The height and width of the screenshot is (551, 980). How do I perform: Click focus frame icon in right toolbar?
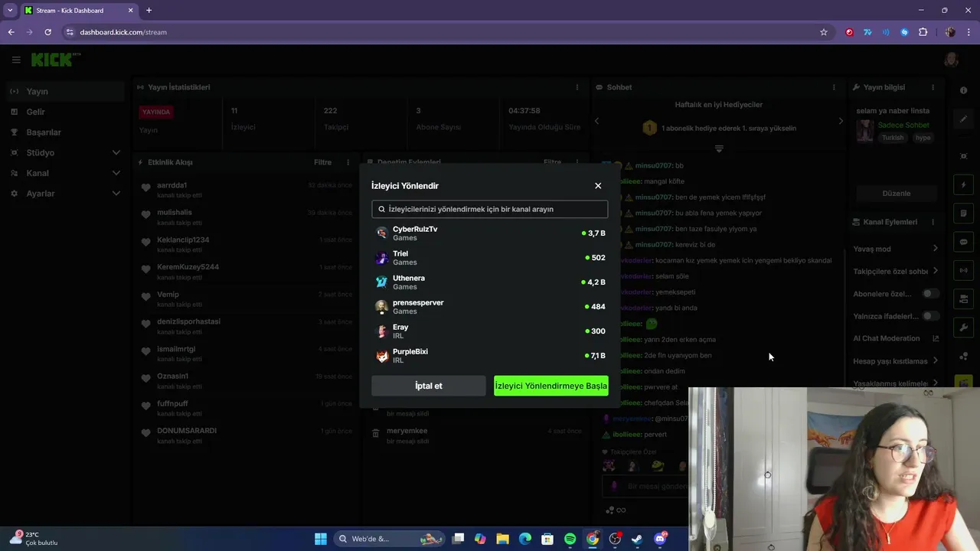pyautogui.click(x=963, y=156)
